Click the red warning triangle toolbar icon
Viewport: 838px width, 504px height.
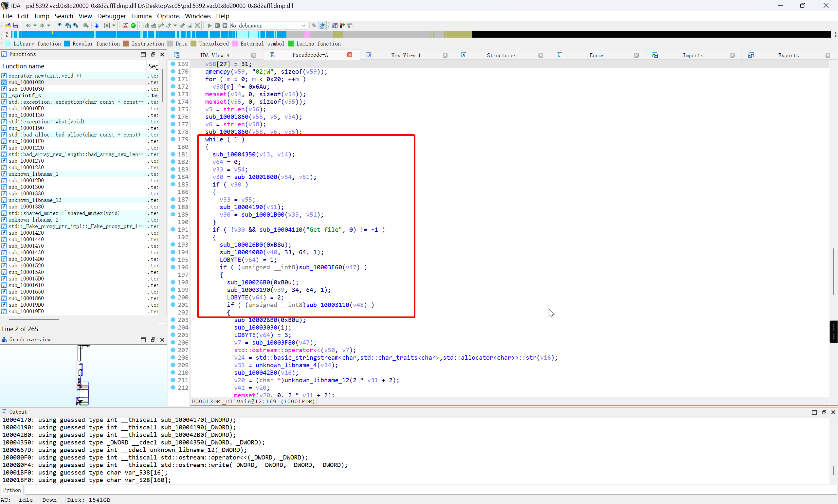pos(125,26)
